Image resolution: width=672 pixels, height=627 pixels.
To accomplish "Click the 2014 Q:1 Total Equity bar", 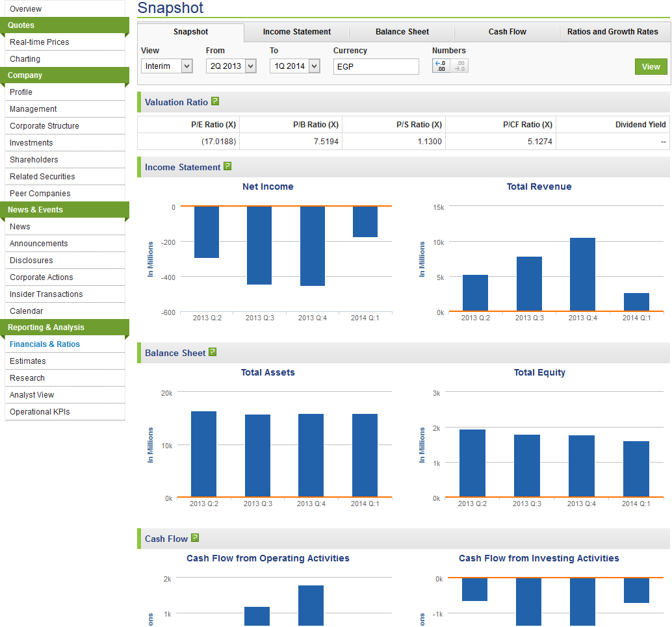I will pos(636,469).
